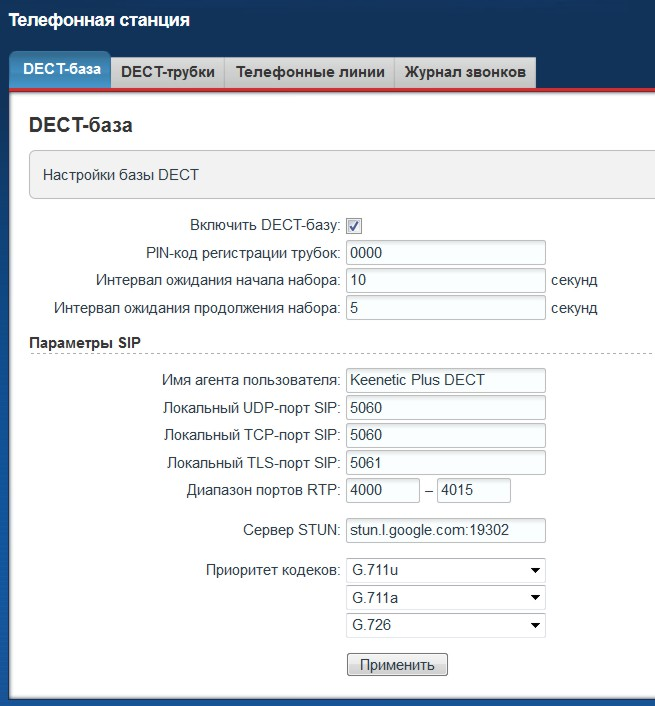Click the Имя агента пользователя field

pyautogui.click(x=445, y=380)
